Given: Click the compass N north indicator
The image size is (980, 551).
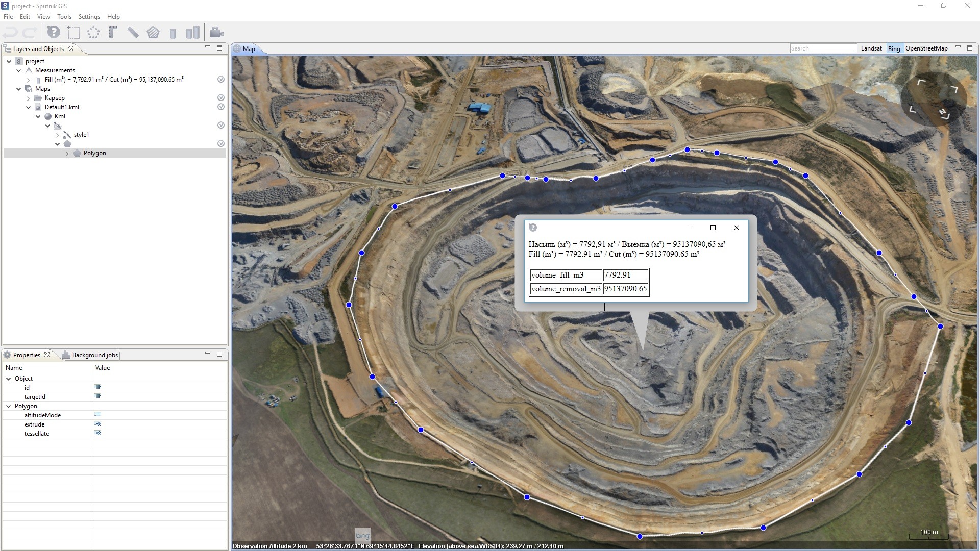Looking at the screenshot, I should (944, 113).
